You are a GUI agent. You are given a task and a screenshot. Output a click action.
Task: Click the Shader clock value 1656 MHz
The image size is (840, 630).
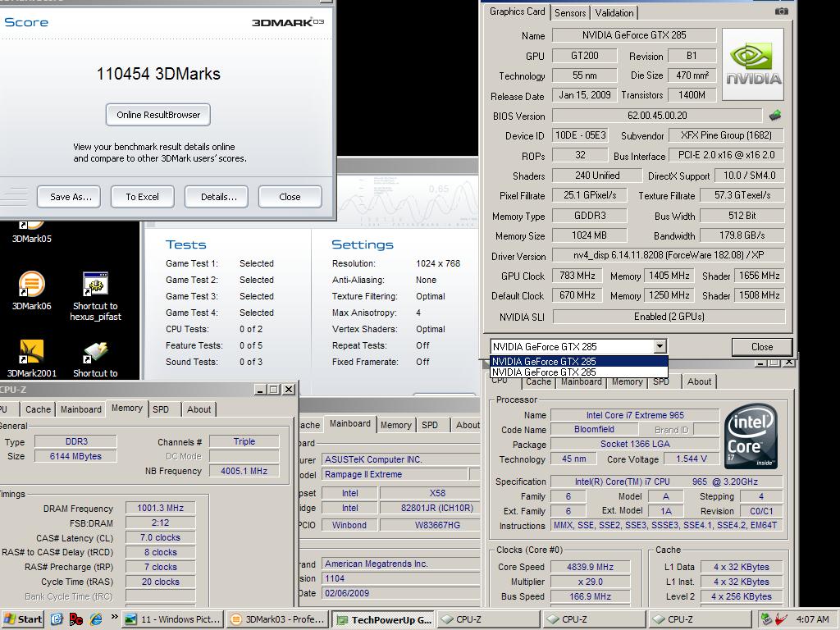tap(759, 276)
